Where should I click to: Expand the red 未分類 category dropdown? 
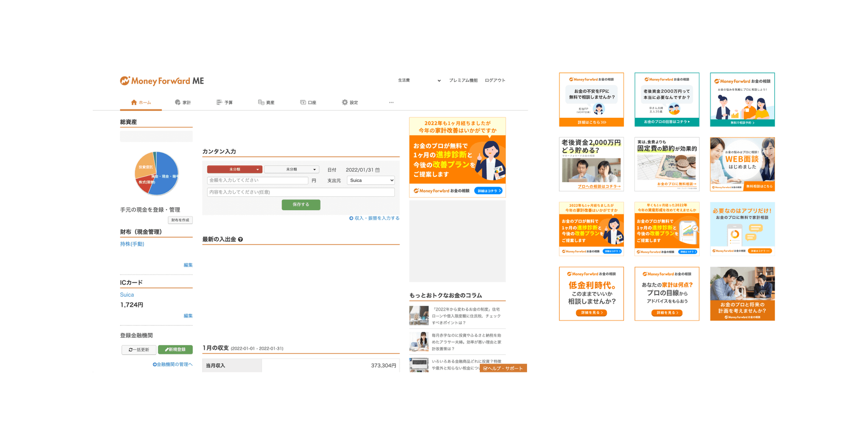[x=234, y=169]
